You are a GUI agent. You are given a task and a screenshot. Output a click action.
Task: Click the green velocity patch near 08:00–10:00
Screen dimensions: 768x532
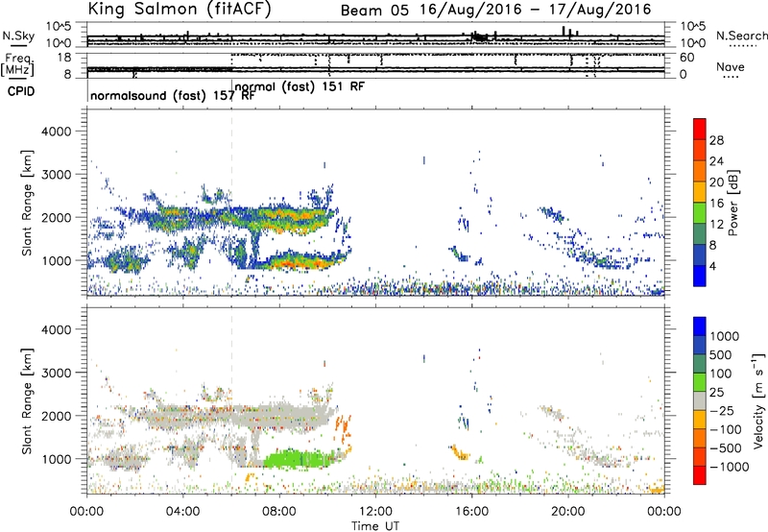point(299,460)
